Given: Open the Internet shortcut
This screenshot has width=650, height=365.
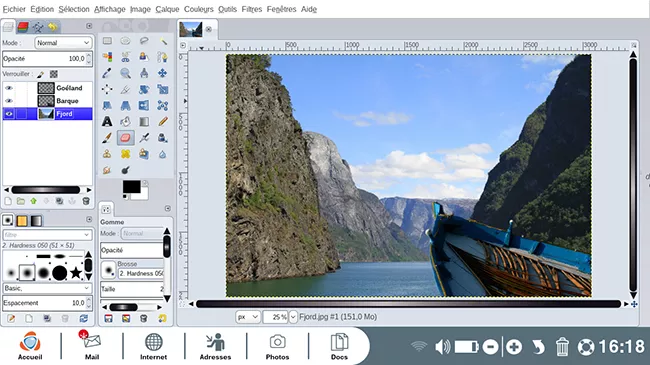Looking at the screenshot, I should click(153, 346).
